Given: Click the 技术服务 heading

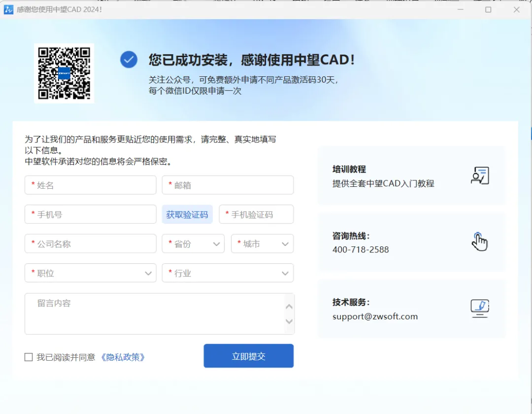Looking at the screenshot, I should [351, 302].
